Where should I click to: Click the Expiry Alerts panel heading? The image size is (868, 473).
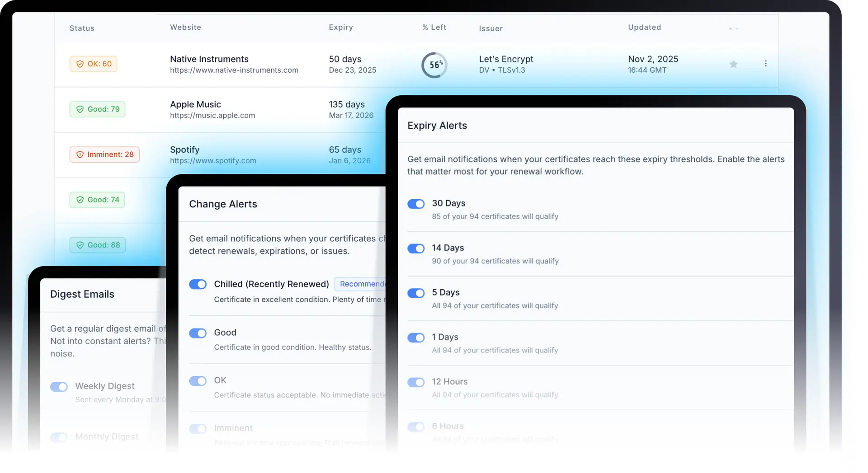(437, 126)
